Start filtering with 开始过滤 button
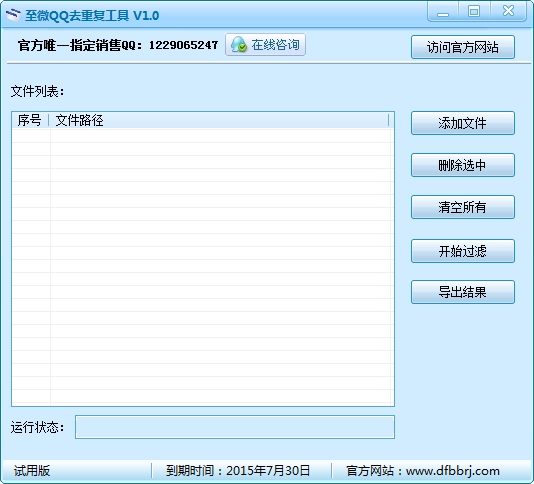The height and width of the screenshot is (484, 534). tap(463, 251)
